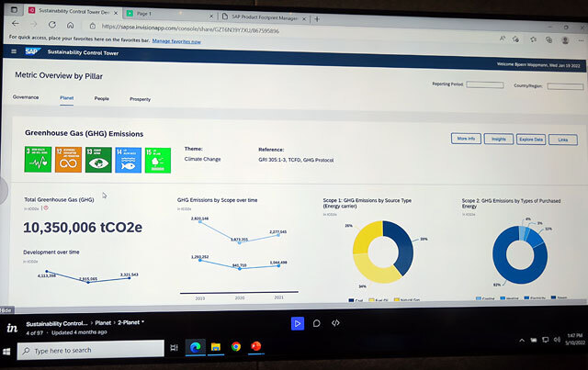This screenshot has width=588, height=370.
Task: Click the Windows taskbar search box
Action: (90, 350)
